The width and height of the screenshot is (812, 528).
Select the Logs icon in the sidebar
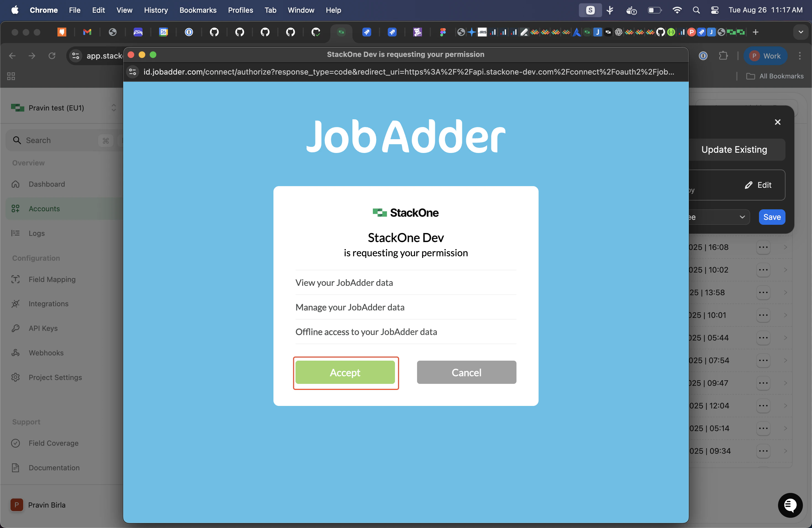[x=16, y=233]
